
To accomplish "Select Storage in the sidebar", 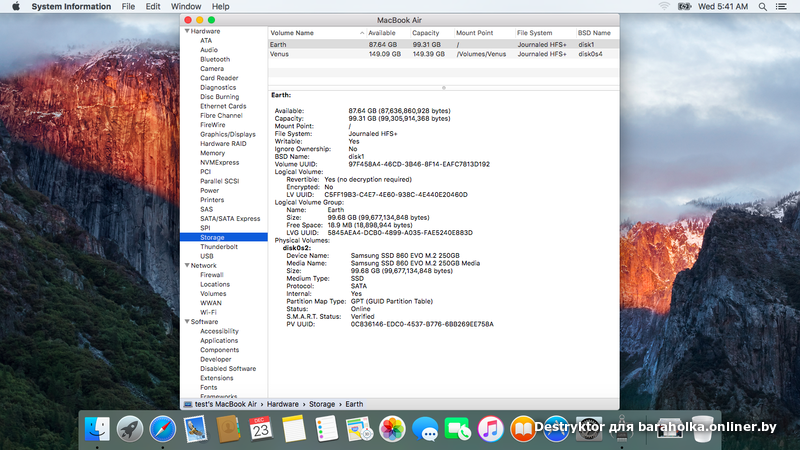I will tap(224, 237).
